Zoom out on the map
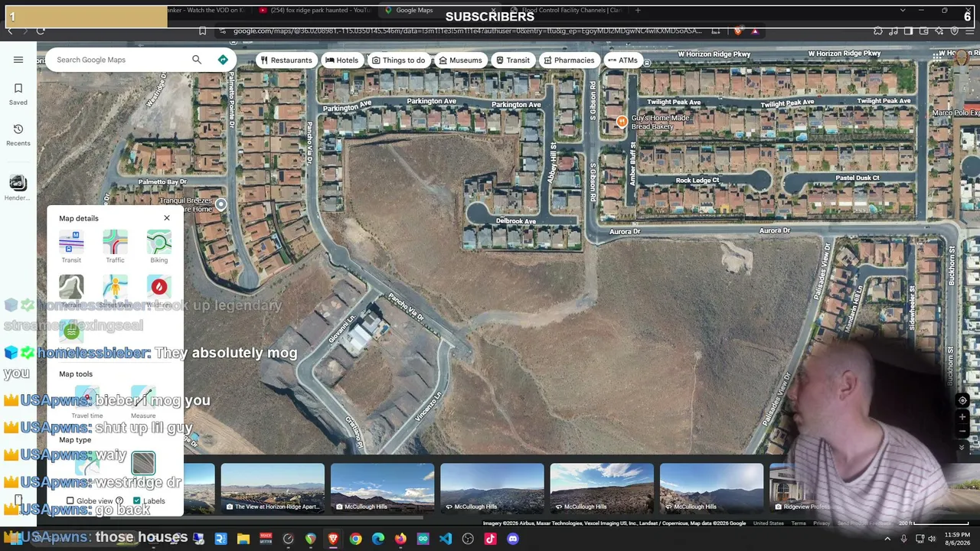Viewport: 980px width, 551px height. coord(962,432)
